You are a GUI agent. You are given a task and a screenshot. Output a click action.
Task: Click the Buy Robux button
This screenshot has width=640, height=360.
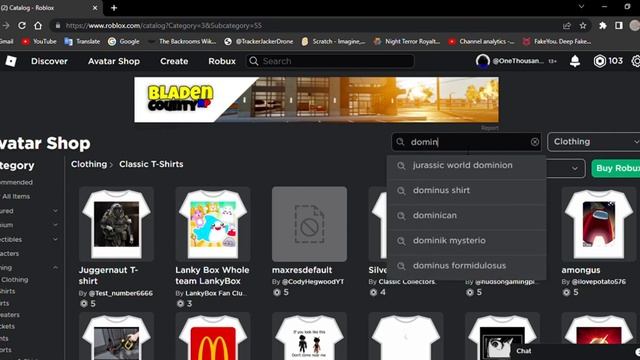[x=616, y=168]
